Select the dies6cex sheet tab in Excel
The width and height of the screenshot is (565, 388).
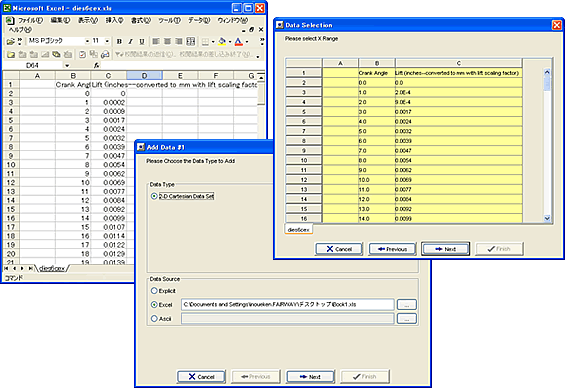point(52,268)
